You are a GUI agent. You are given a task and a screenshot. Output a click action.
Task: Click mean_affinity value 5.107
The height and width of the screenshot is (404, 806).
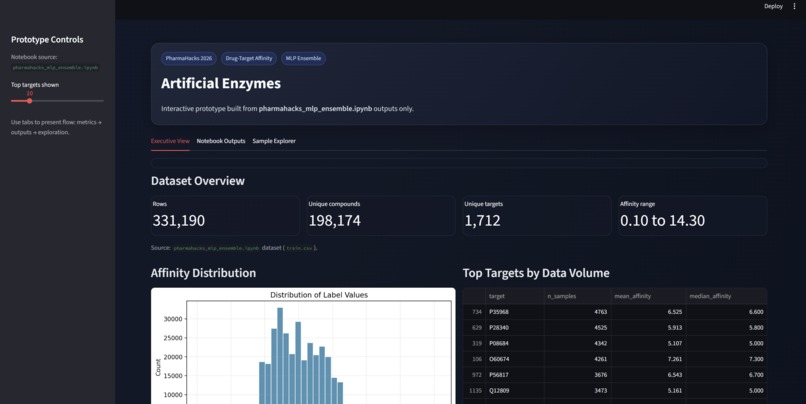click(x=648, y=343)
